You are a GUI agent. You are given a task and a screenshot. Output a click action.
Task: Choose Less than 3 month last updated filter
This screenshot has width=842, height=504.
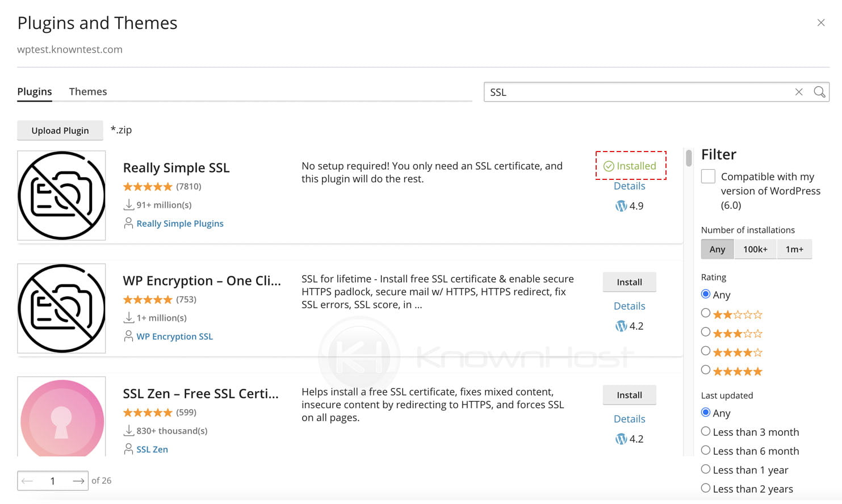click(706, 431)
